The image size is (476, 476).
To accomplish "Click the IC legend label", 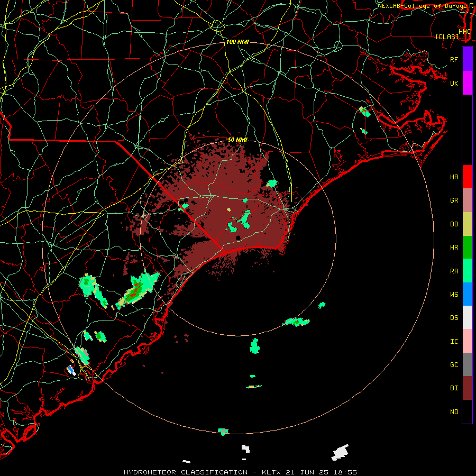I will 454,341.
